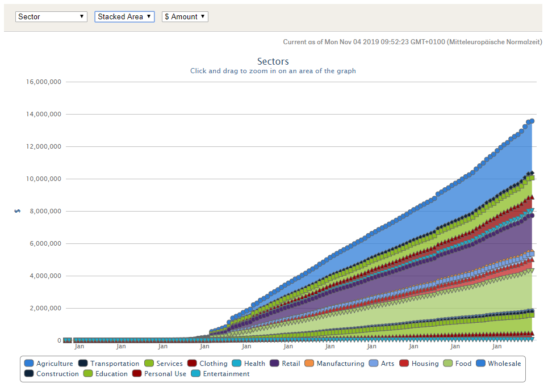
Task: Click the Manufacturing legend marker icon
Action: pos(309,364)
